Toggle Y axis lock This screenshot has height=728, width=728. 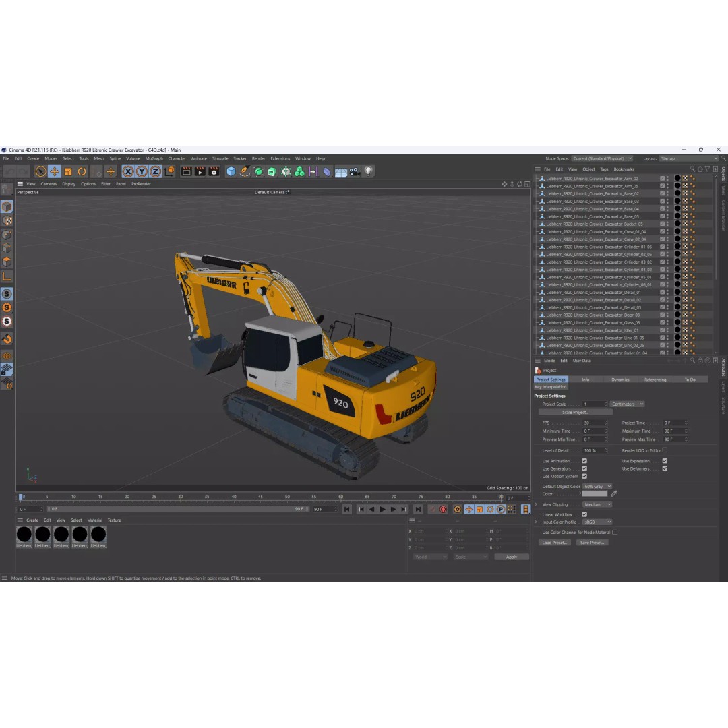coord(142,172)
